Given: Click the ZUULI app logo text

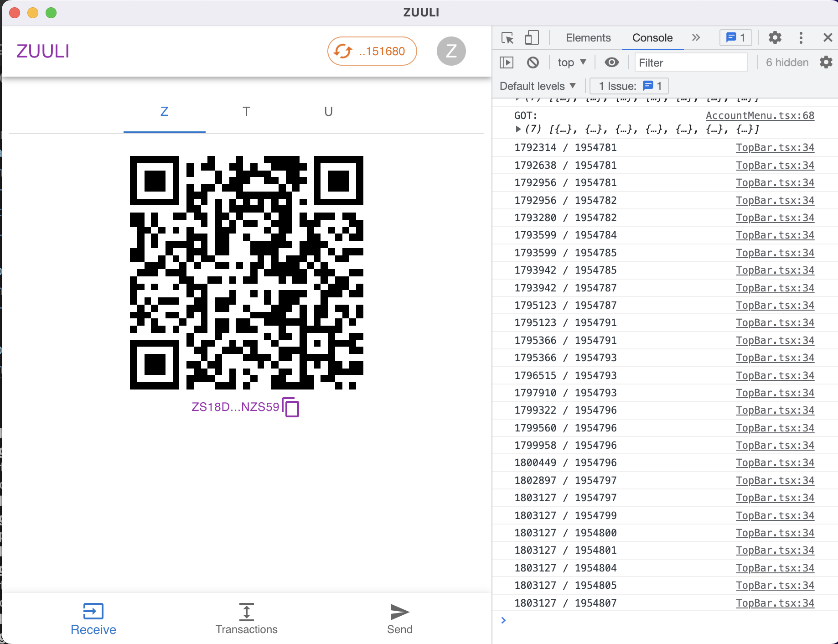Looking at the screenshot, I should [x=43, y=51].
